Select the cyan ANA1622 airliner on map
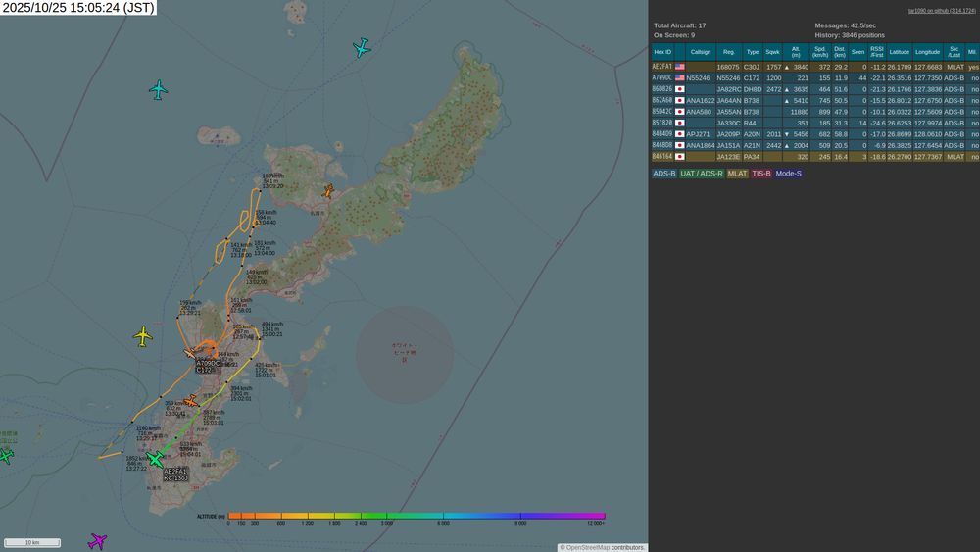The height and width of the screenshot is (552, 980). click(x=159, y=90)
